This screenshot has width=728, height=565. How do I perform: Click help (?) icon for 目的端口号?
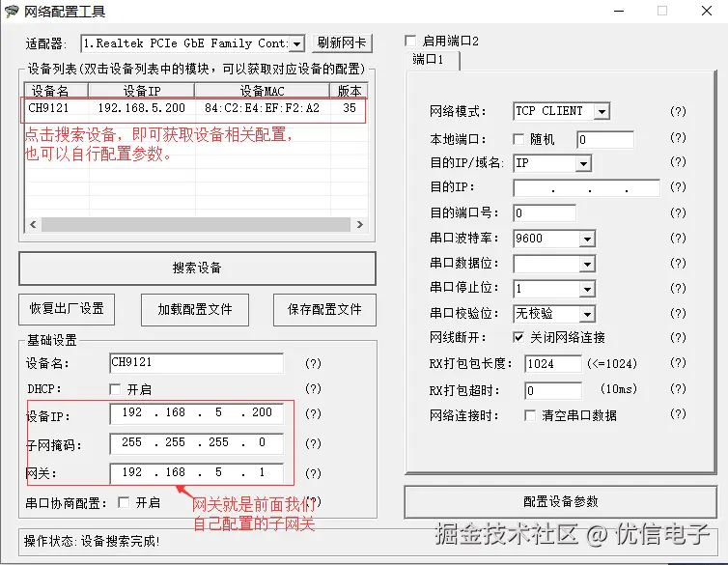pos(678,212)
